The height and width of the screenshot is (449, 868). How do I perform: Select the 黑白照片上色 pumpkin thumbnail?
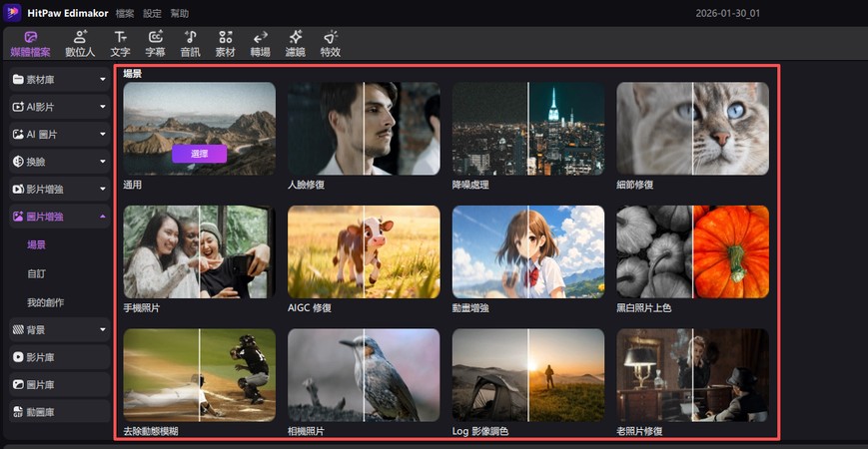tap(692, 251)
